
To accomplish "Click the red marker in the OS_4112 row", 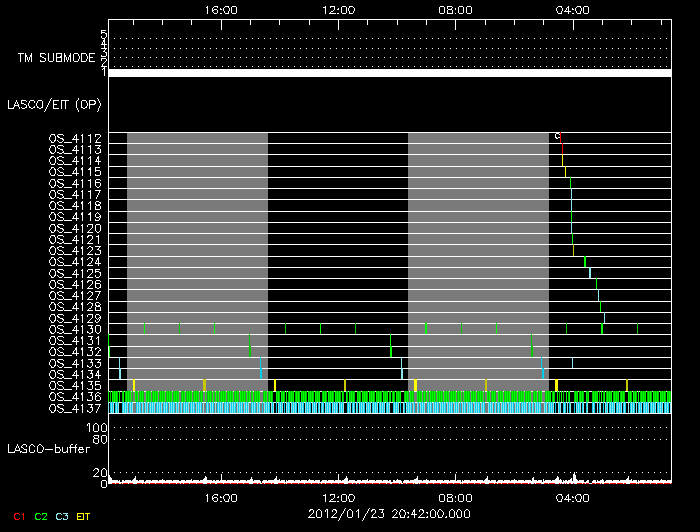I will coord(561,138).
